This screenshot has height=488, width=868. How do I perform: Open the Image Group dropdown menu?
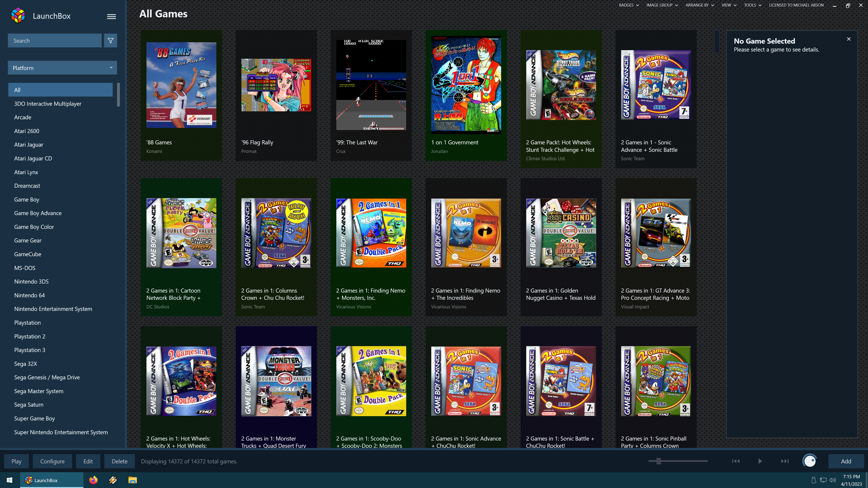coord(662,5)
